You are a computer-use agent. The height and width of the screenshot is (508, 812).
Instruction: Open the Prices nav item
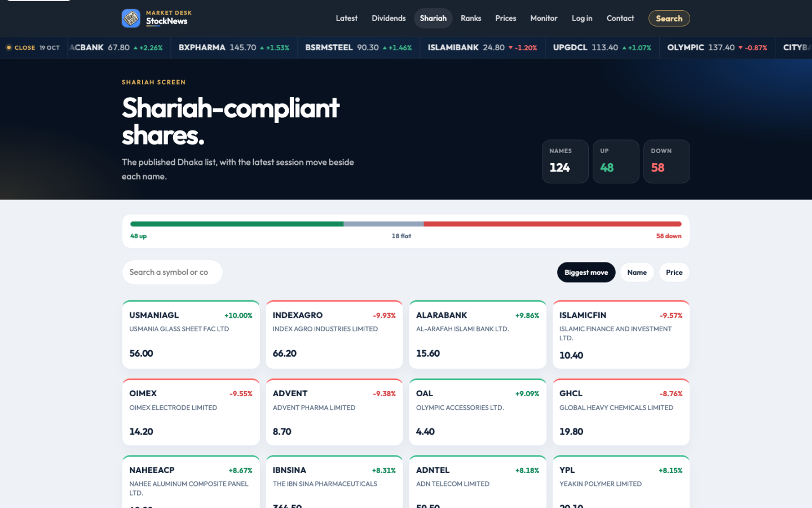click(x=506, y=18)
